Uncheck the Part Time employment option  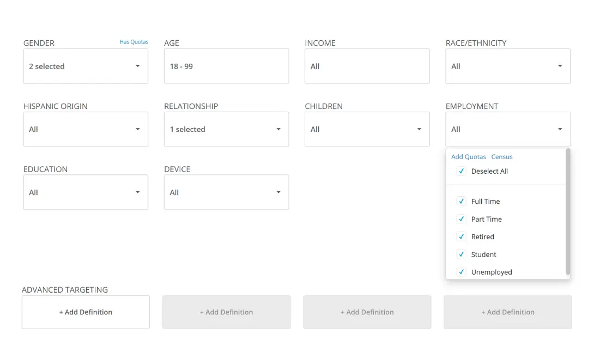(x=461, y=219)
